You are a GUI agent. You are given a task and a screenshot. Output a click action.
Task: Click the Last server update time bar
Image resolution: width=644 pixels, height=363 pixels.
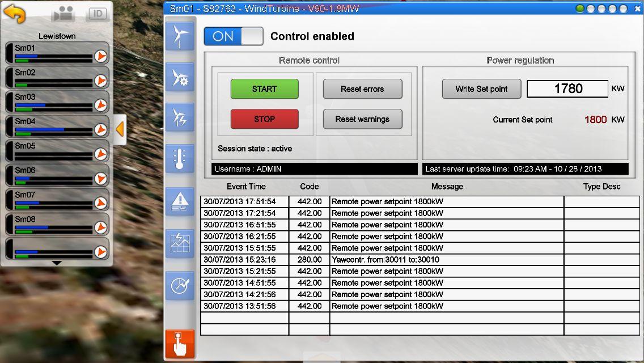(x=526, y=169)
